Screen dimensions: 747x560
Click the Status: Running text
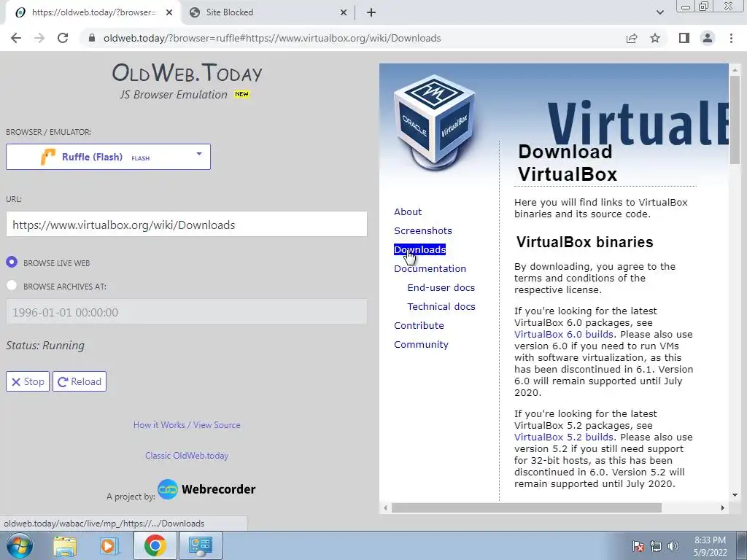pyautogui.click(x=45, y=345)
